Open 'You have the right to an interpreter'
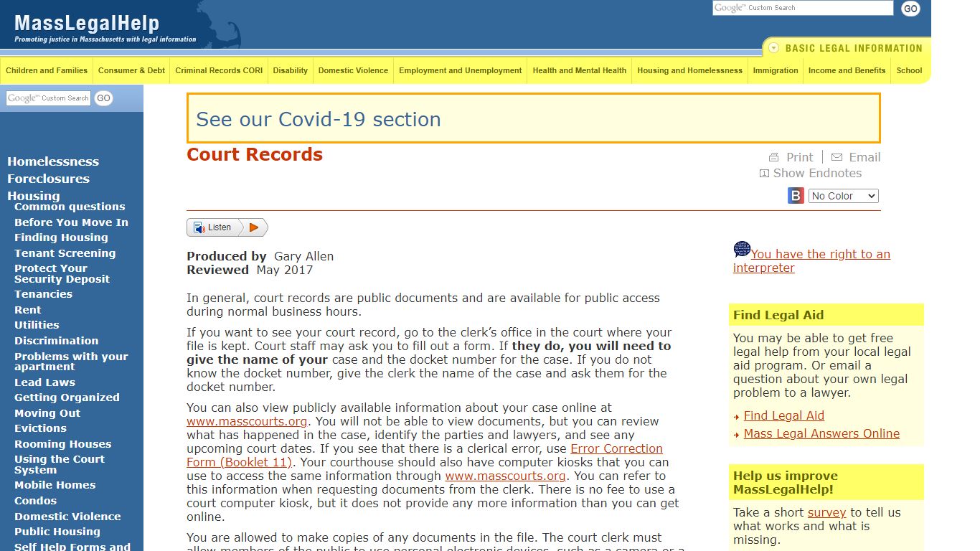Image resolution: width=980 pixels, height=551 pixels. [x=811, y=261]
